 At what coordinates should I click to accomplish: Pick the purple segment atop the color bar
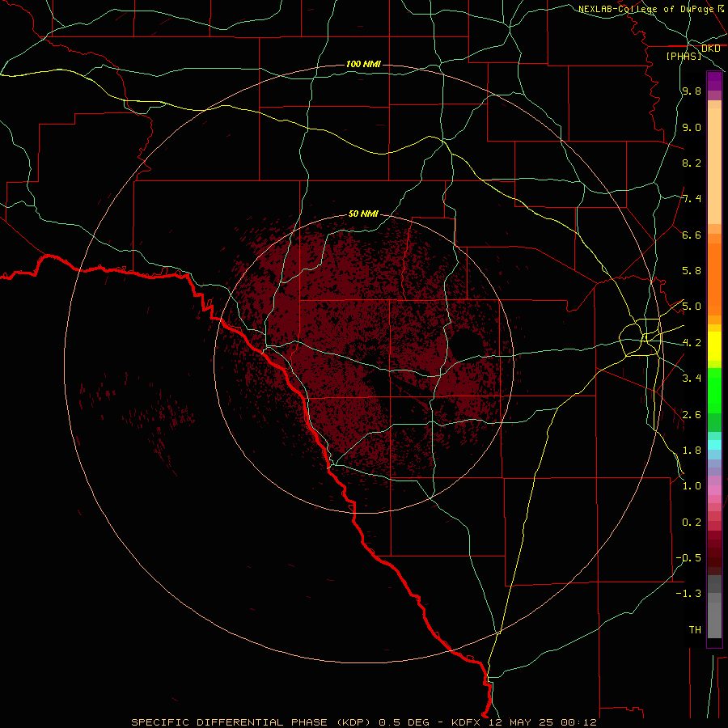tap(714, 81)
